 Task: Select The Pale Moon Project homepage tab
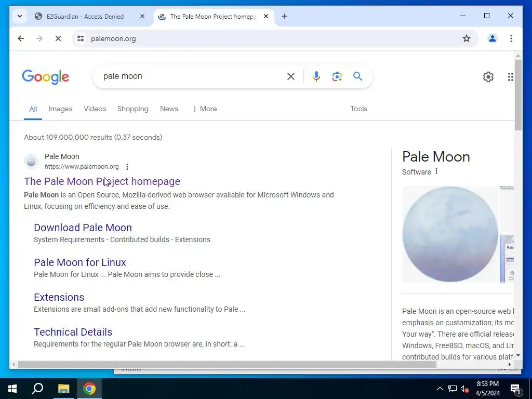click(x=212, y=16)
